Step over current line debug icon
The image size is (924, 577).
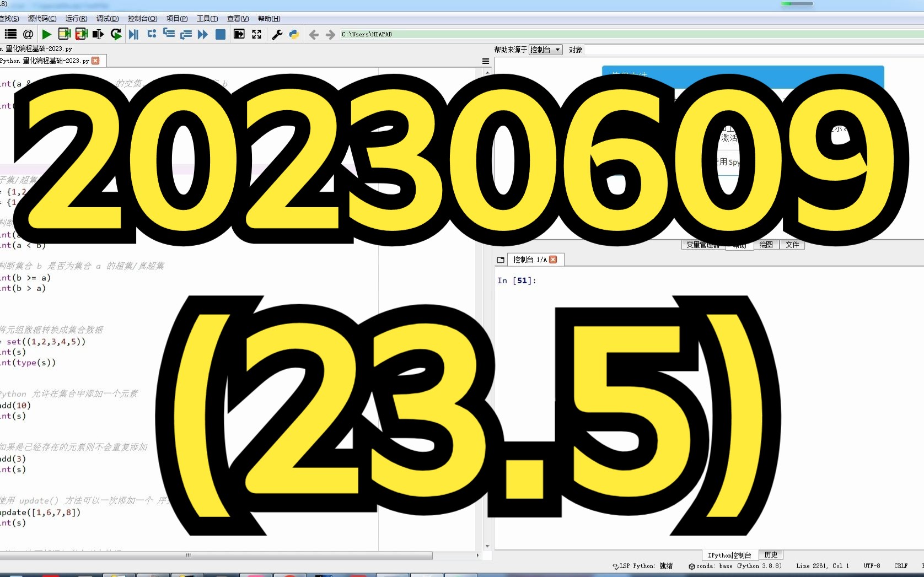(152, 34)
